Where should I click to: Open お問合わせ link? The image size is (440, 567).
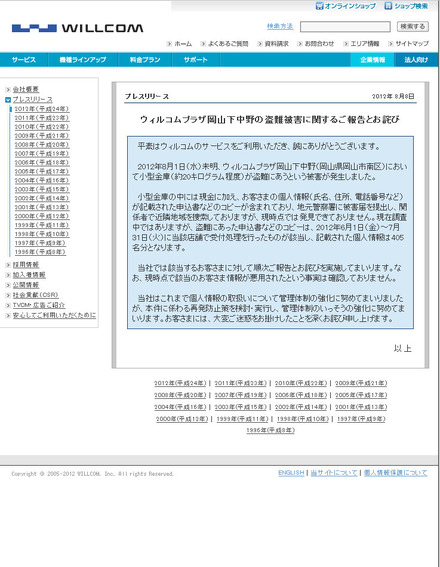[x=319, y=44]
